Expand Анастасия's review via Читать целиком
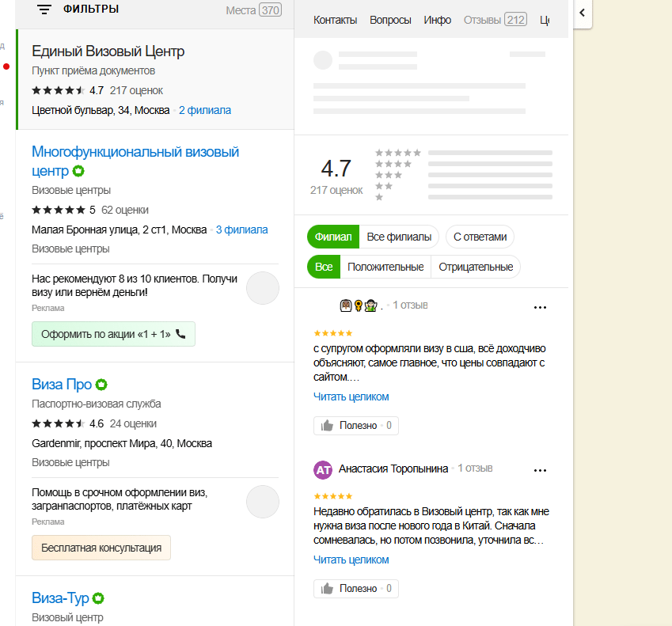Screen dimensions: 672x626 [x=351, y=560]
